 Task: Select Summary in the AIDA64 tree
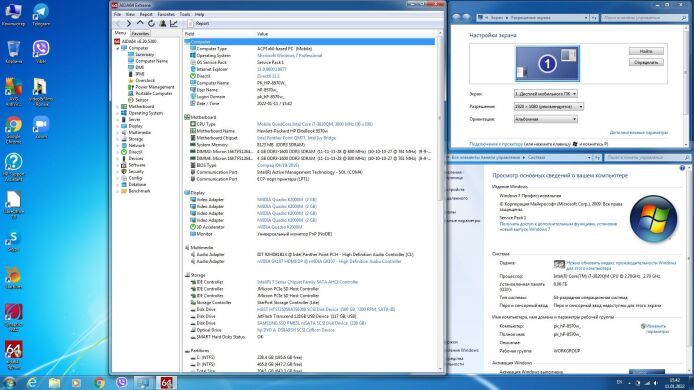click(144, 54)
